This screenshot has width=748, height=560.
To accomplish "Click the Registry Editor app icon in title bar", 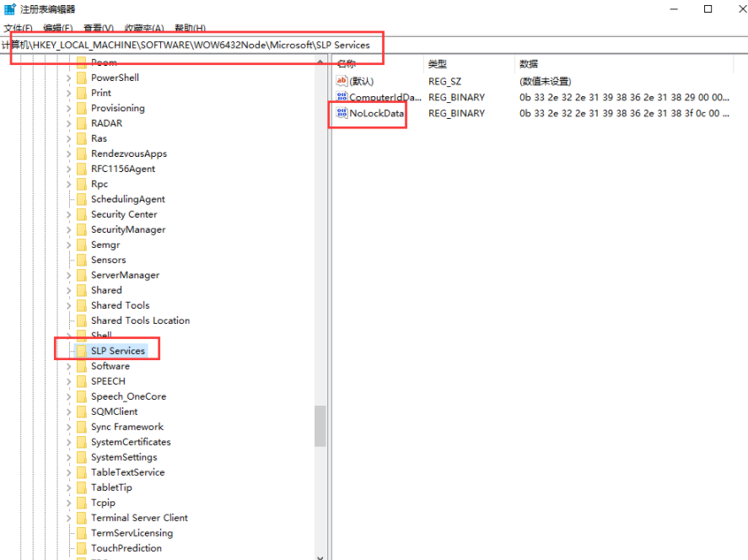I will coord(9,9).
